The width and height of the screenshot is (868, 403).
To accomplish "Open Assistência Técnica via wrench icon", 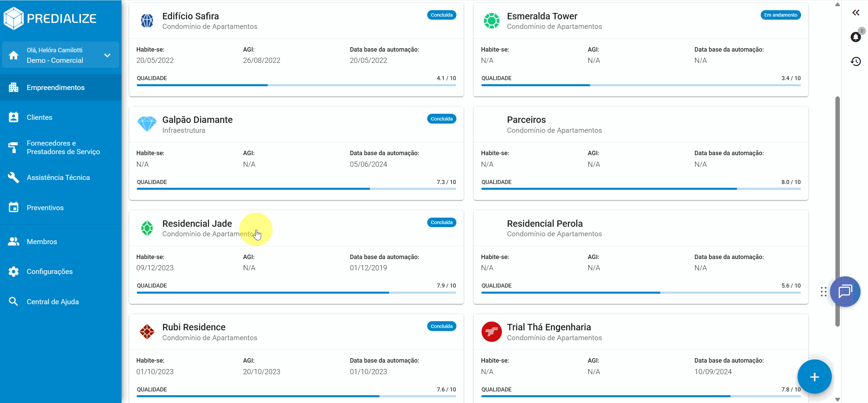I will pos(13,177).
